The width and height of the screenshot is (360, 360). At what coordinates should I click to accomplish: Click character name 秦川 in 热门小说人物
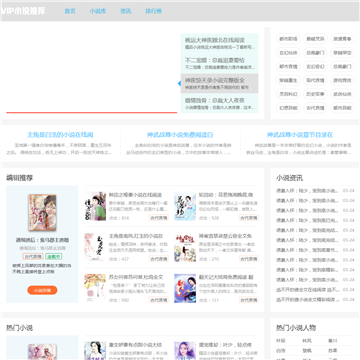pos(333,341)
